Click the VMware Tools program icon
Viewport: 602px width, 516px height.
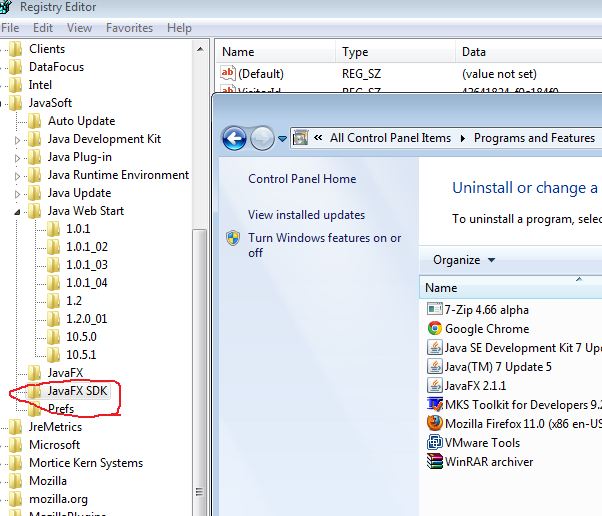tap(434, 443)
